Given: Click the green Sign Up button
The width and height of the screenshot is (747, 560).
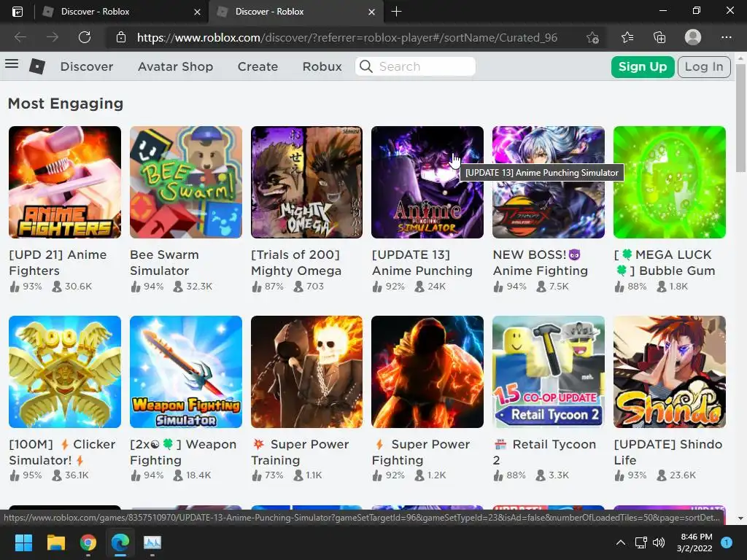Looking at the screenshot, I should (642, 66).
